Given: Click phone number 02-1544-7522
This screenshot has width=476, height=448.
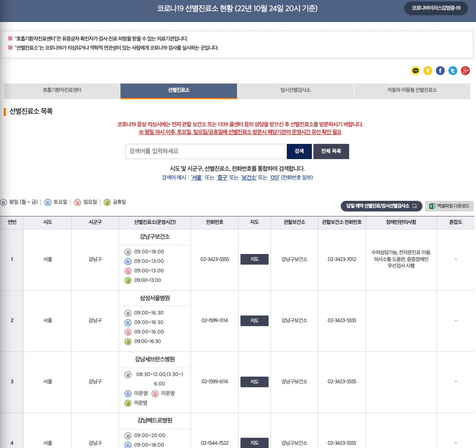Looking at the screenshot, I should [215, 443].
